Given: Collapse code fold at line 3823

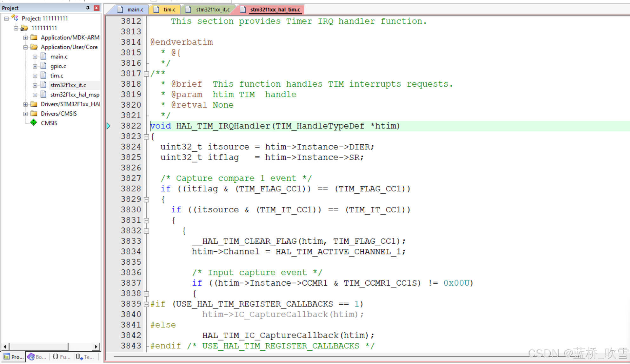Looking at the screenshot, I should pyautogui.click(x=146, y=137).
